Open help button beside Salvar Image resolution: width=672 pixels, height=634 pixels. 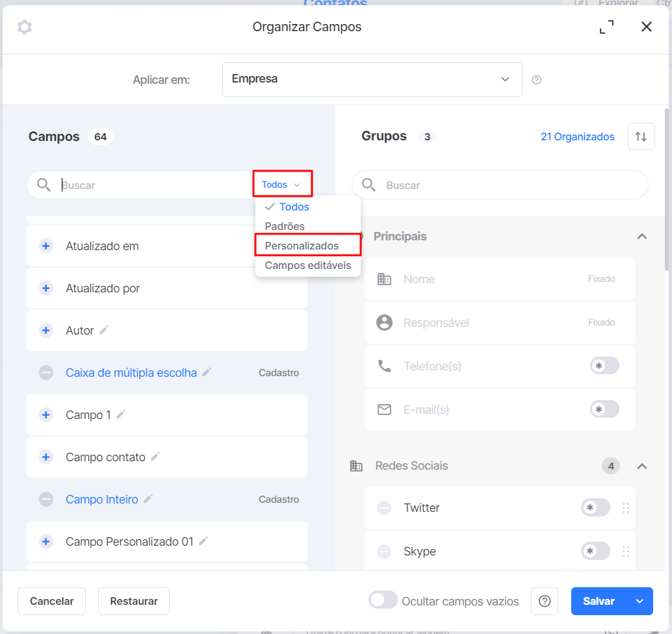544,601
